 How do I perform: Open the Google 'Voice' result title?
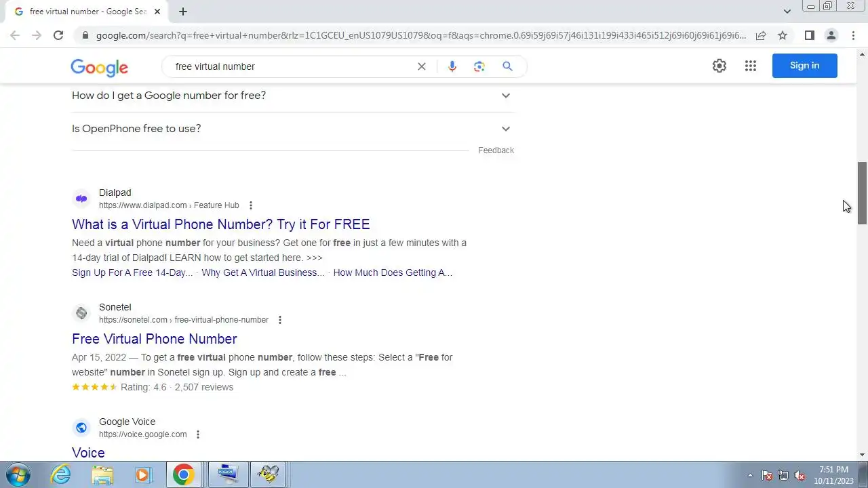click(x=88, y=453)
